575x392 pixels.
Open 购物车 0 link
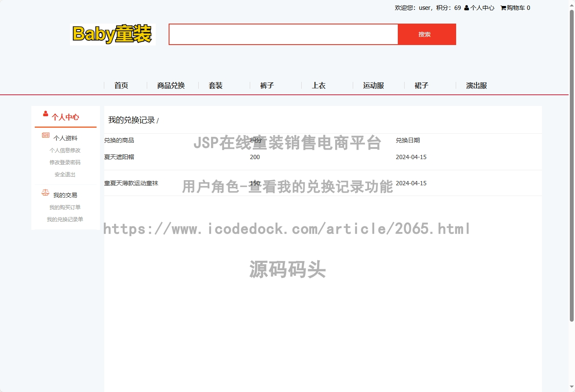pyautogui.click(x=518, y=8)
